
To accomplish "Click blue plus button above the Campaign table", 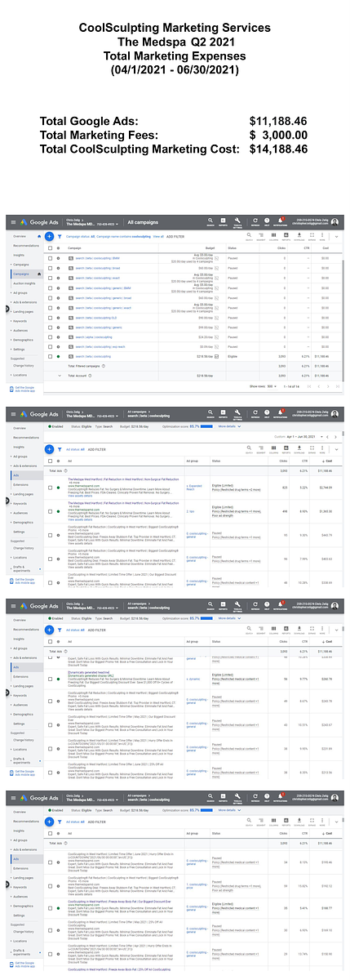I will click(50, 235).
